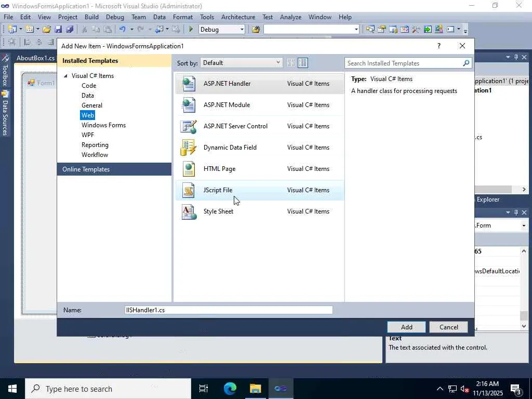
Task: Open the Build menu
Action: [x=91, y=17]
